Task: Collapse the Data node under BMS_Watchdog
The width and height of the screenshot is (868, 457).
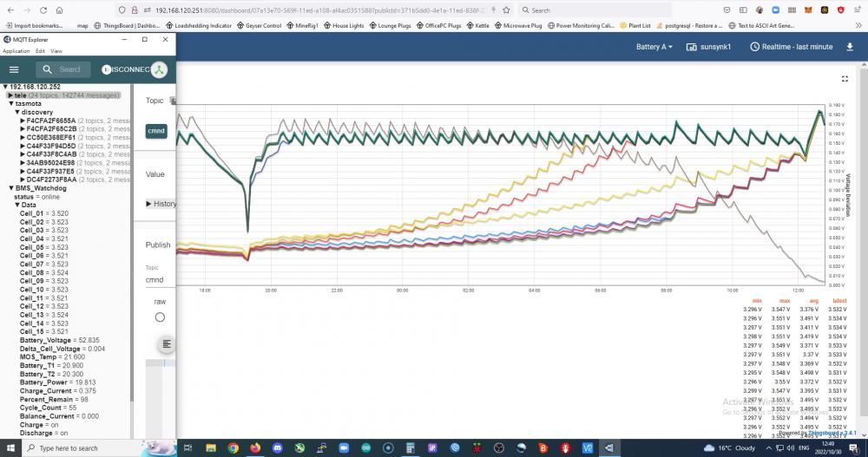Action: tap(17, 205)
